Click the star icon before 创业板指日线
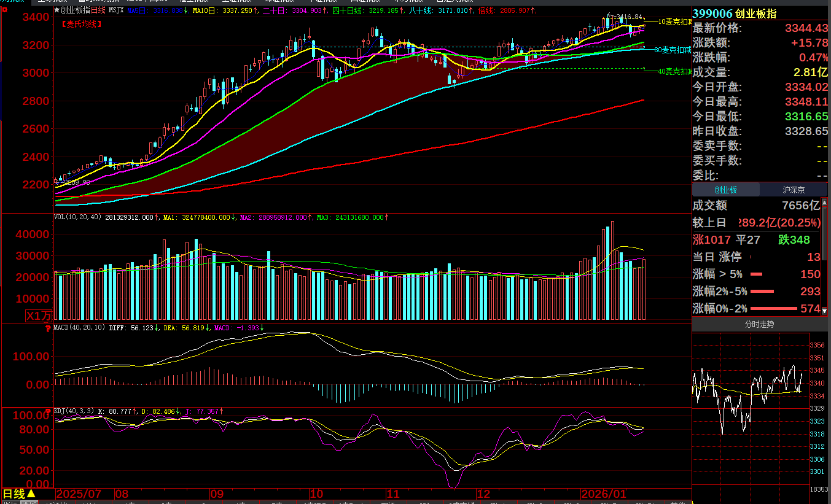 (57, 10)
